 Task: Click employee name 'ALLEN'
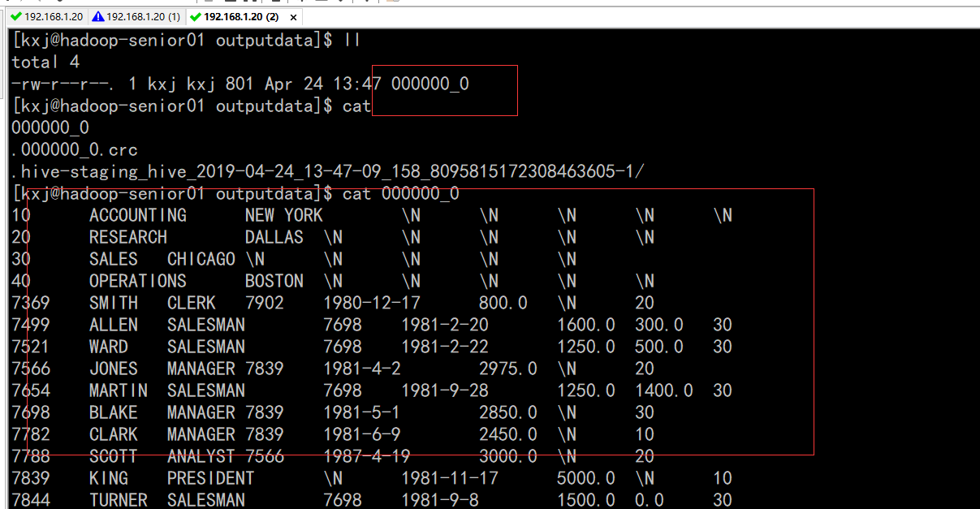114,325
